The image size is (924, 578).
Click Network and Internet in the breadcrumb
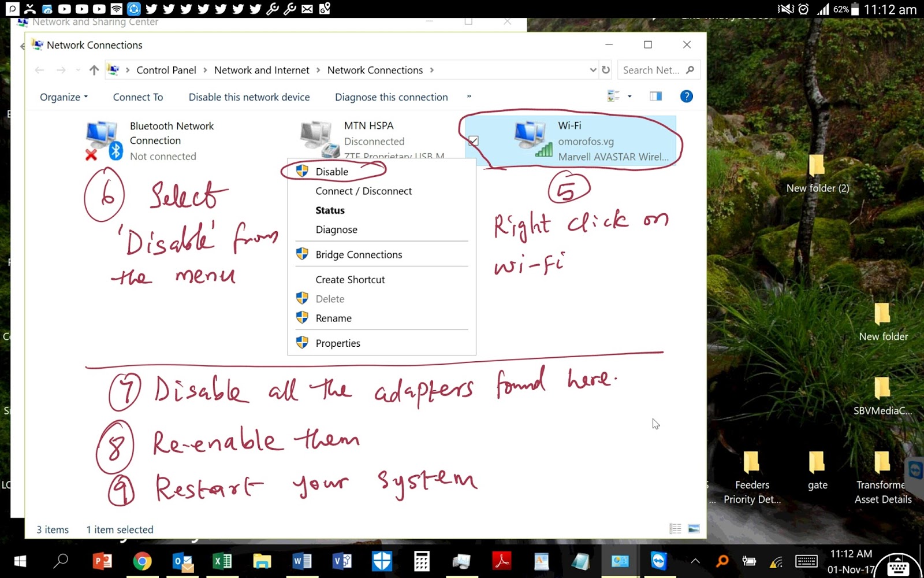coord(261,69)
